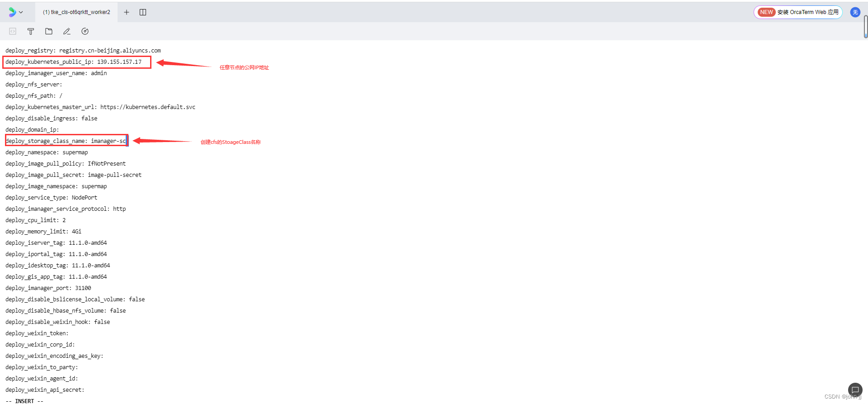Click the deploy_nfs_server: line

click(34, 84)
